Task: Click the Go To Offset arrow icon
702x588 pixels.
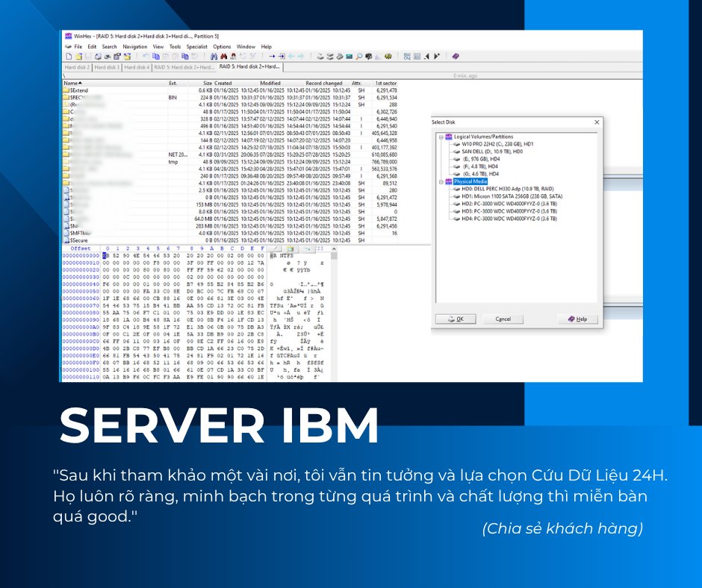Action: tap(272, 57)
